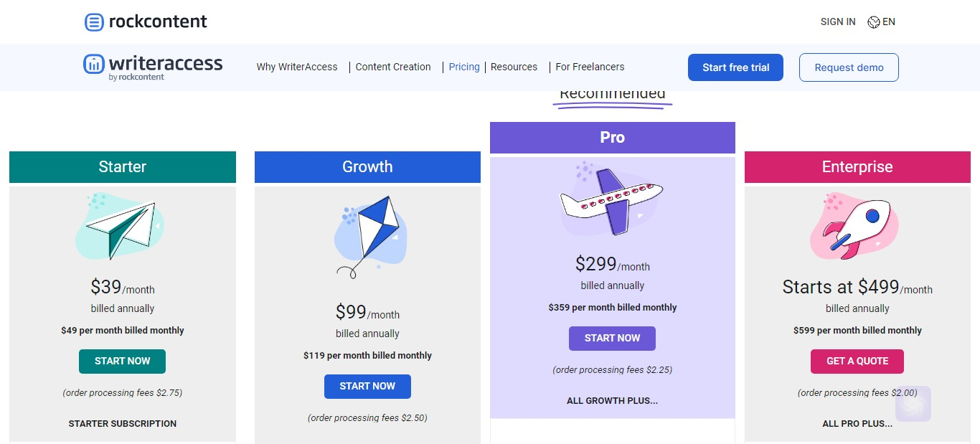Expand the Content Creation menu
The image size is (980, 444).
393,67
